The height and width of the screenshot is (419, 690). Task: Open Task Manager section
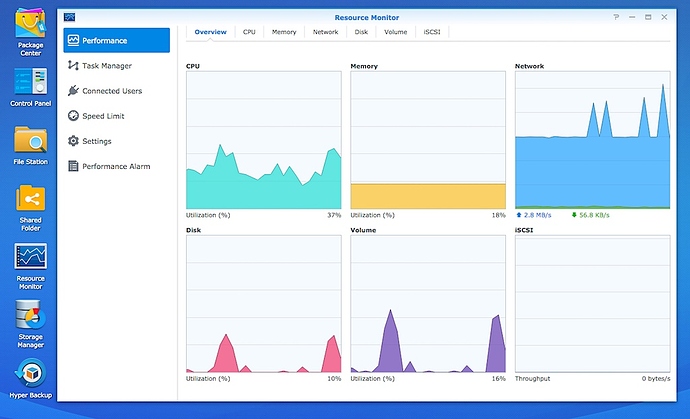(x=117, y=66)
